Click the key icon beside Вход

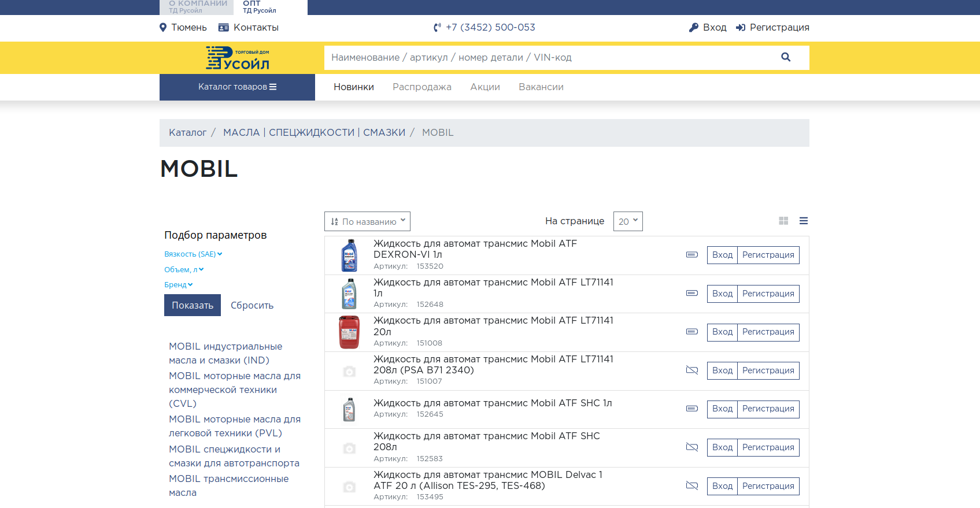pyautogui.click(x=694, y=27)
